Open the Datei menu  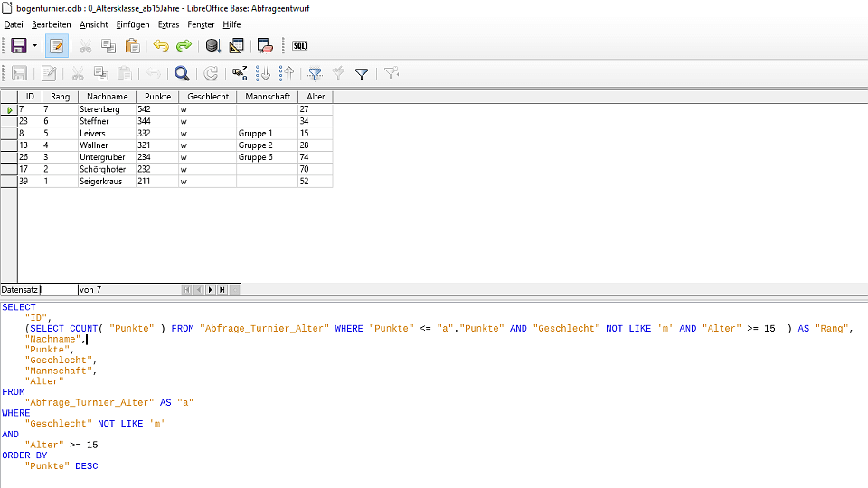click(x=14, y=24)
